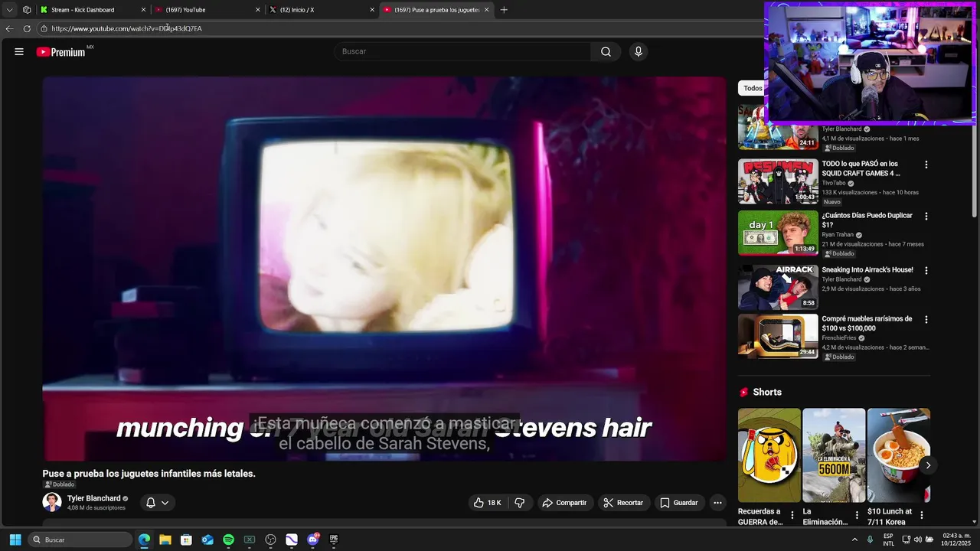Open options menu for Duplicar $1 video
980x551 pixels.
pos(926,217)
